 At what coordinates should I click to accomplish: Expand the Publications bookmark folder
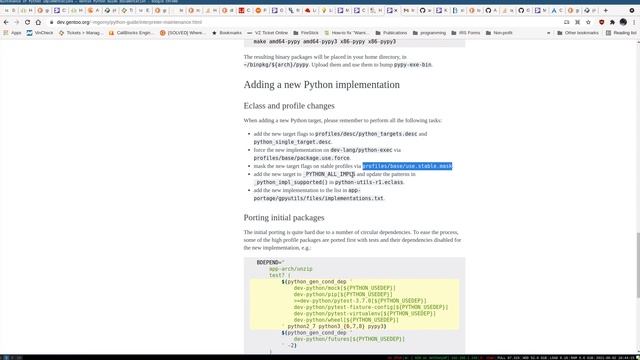(x=391, y=33)
